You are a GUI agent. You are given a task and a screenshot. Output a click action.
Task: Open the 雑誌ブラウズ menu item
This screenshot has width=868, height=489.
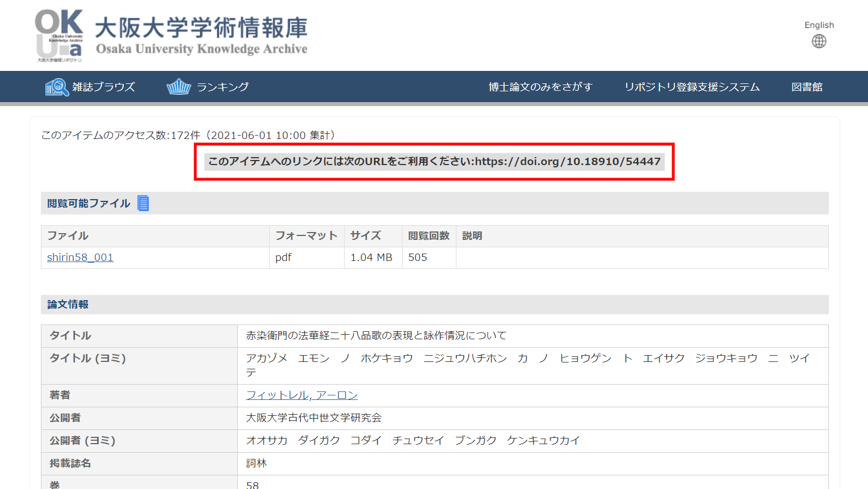[x=103, y=87]
